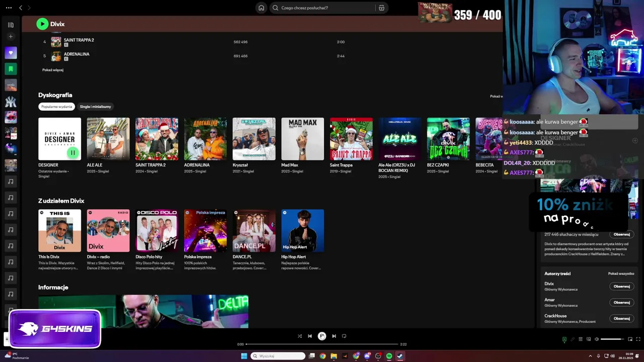This screenshot has width=644, height=362.
Task: Open the Yankees logo sidebar playlist
Action: click(11, 101)
